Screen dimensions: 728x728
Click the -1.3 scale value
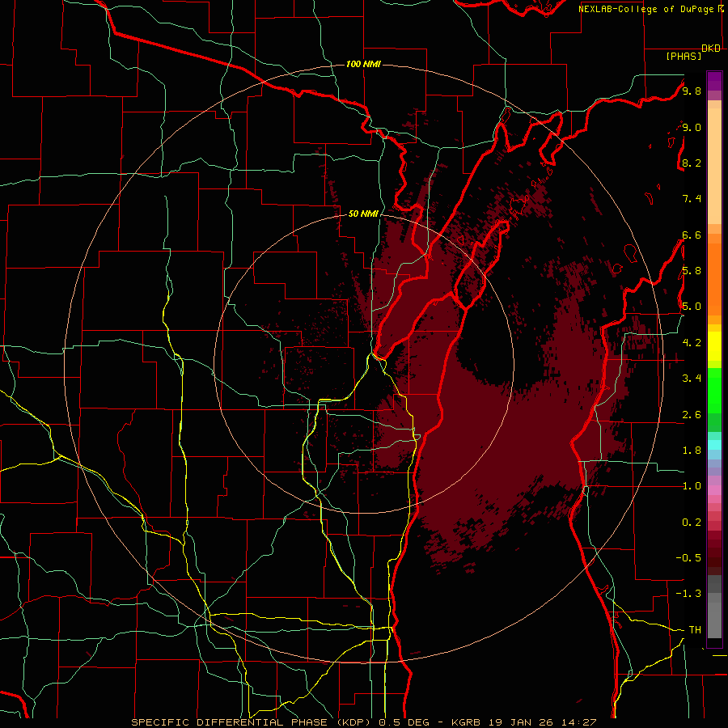pyautogui.click(x=688, y=594)
